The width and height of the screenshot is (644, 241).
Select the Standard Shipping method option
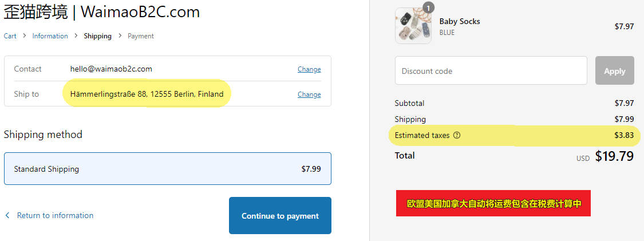point(168,169)
